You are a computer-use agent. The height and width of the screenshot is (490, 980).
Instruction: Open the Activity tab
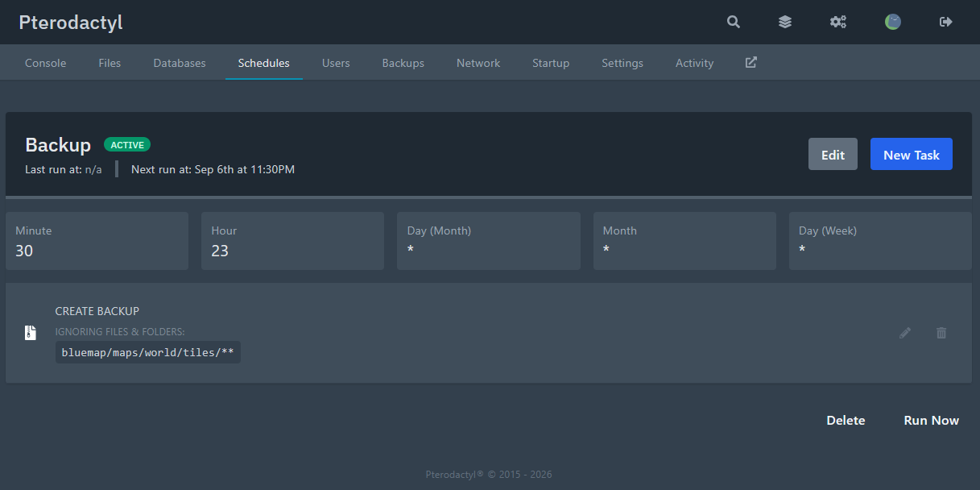tap(694, 63)
